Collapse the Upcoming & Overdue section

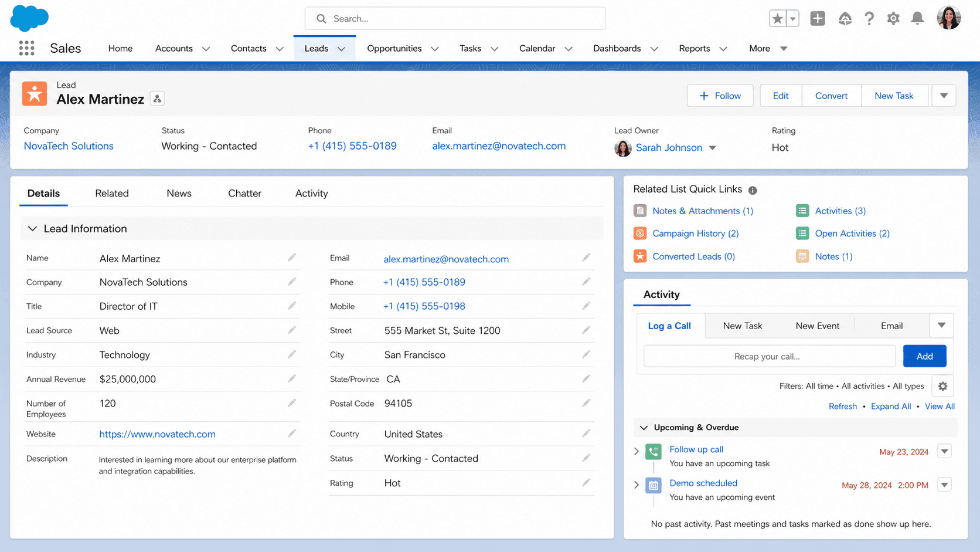[644, 428]
